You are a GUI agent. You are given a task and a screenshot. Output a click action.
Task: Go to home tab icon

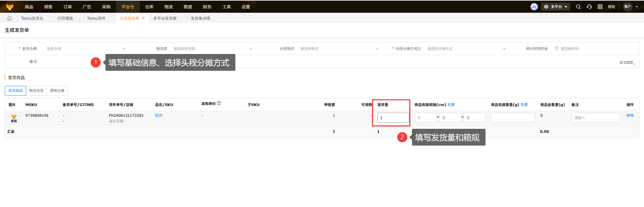click(x=9, y=18)
